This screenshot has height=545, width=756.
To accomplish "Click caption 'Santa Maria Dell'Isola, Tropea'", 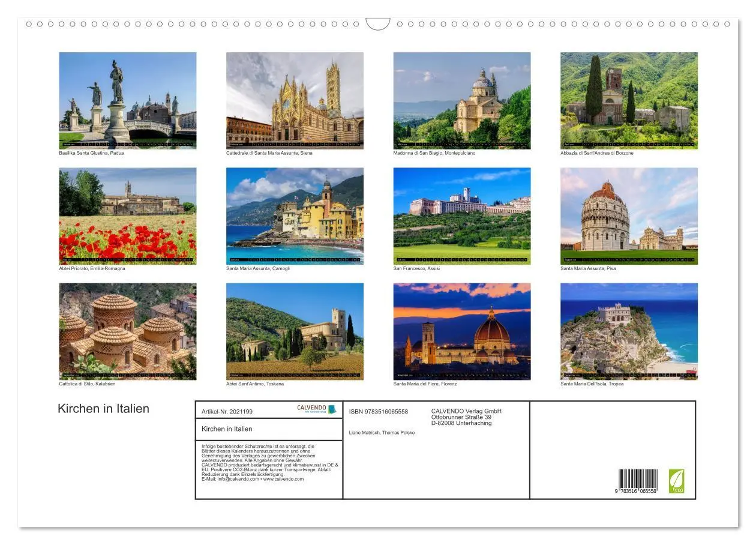I will pyautogui.click(x=592, y=384).
